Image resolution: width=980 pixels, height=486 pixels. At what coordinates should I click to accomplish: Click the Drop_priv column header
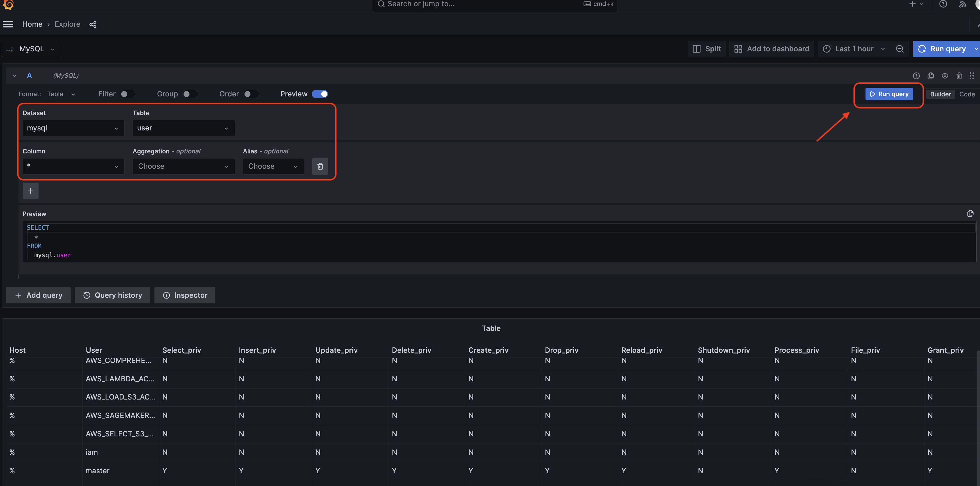tap(561, 350)
